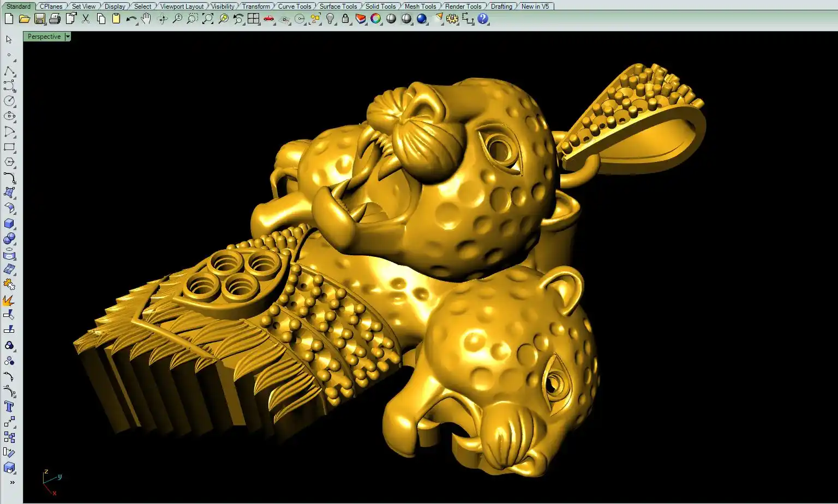The height and width of the screenshot is (504, 838).
Task: Click the Zoom Extents icon
Action: coord(208,19)
